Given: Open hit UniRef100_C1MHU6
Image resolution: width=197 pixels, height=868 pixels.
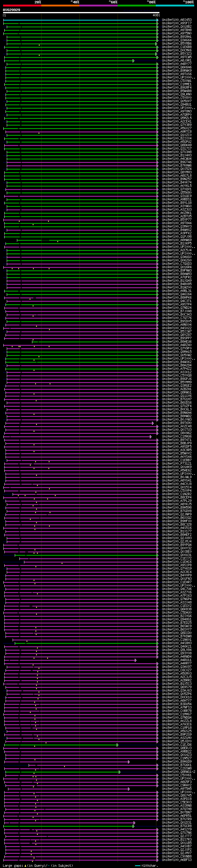Looking at the screenshot, I should point(177,436).
